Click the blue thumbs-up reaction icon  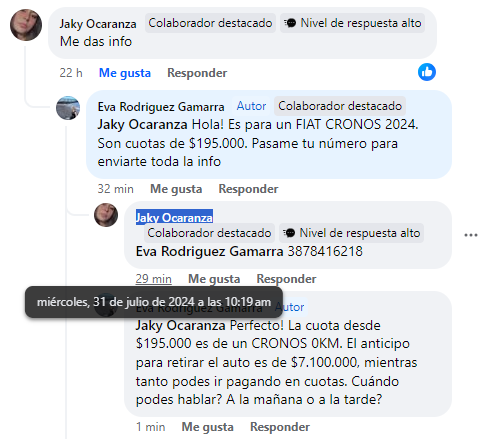click(427, 72)
